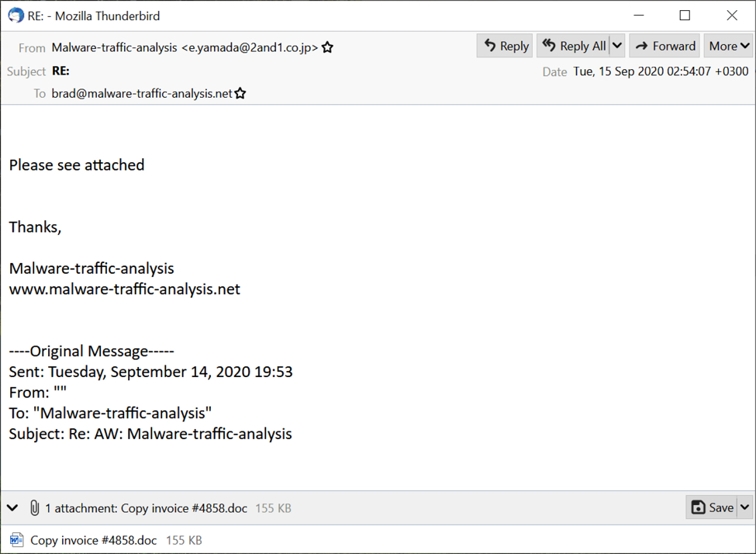756x554 pixels.
Task: Star the recipient brad@malware-traffic-analysis.net contact
Action: point(240,93)
